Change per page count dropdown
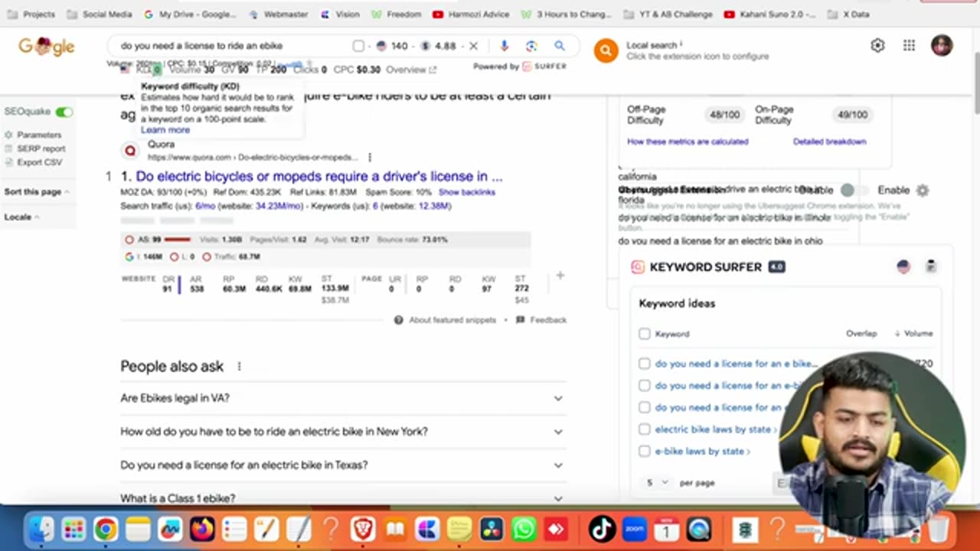This screenshot has height=551, width=980. click(658, 483)
